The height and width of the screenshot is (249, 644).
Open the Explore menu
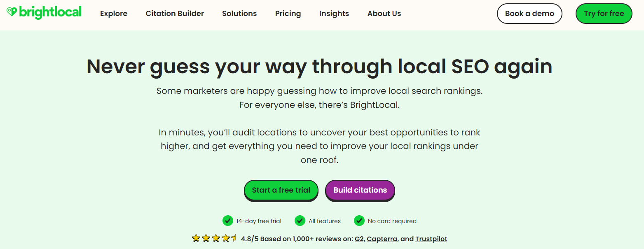[114, 14]
